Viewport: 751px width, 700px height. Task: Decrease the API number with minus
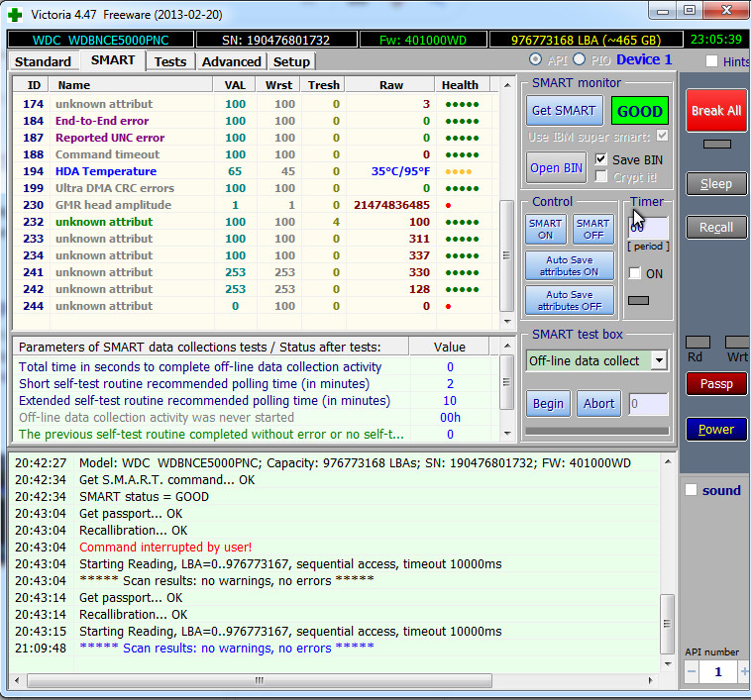tap(692, 672)
